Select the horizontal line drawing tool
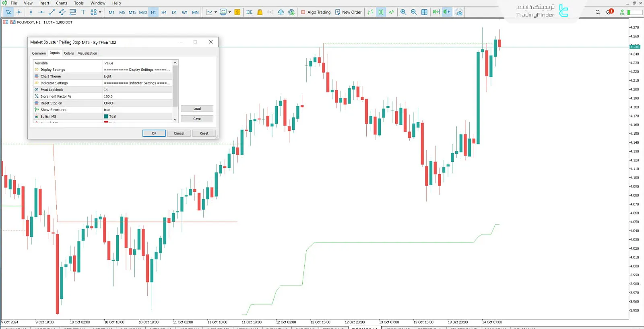Screen dimensions: 644x329 (41, 12)
